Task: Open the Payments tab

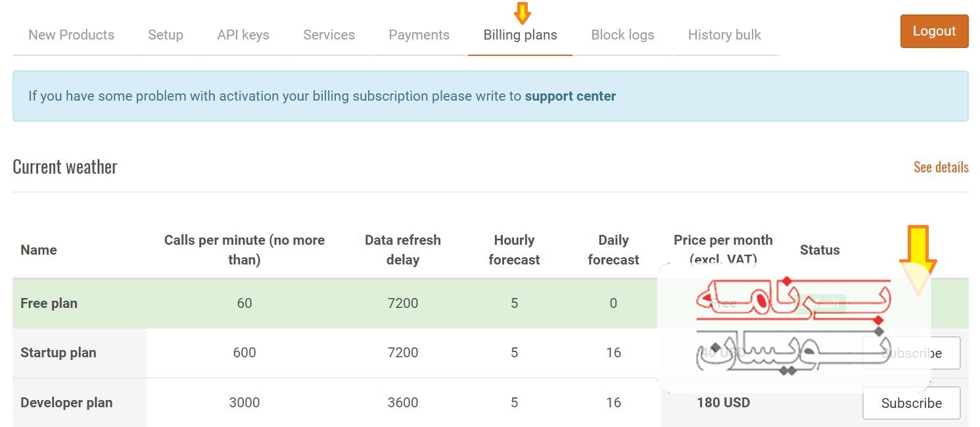Action: pos(419,35)
